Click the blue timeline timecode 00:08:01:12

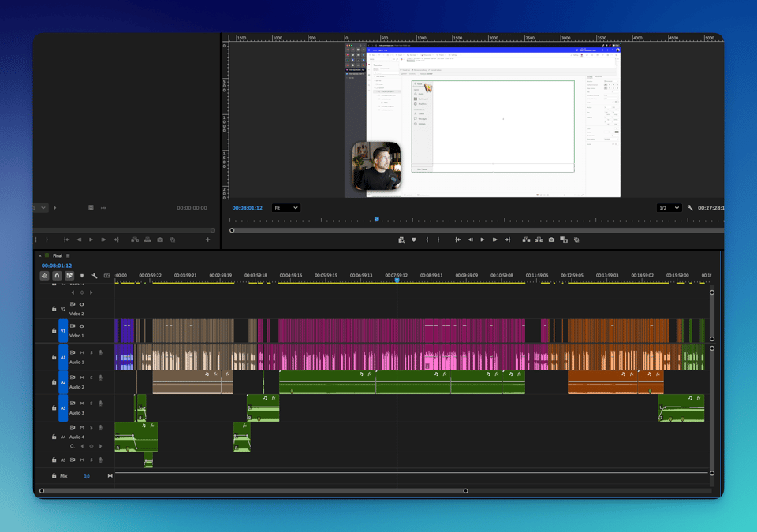tap(57, 266)
